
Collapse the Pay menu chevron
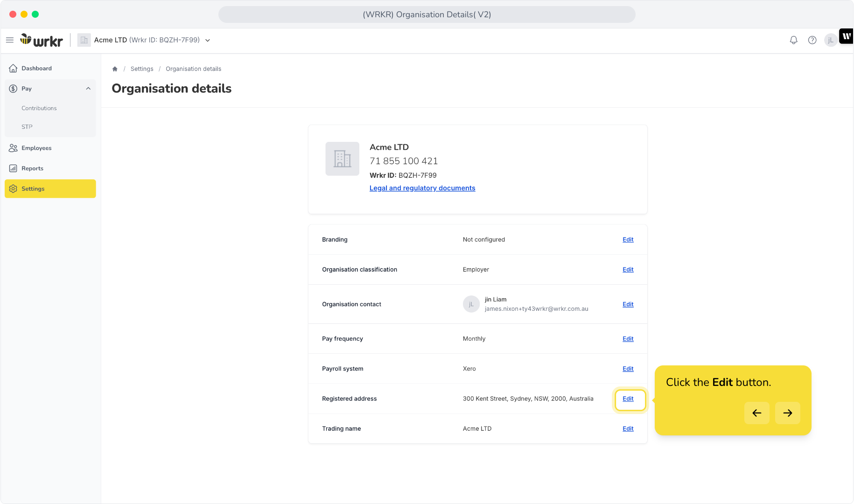pos(88,89)
